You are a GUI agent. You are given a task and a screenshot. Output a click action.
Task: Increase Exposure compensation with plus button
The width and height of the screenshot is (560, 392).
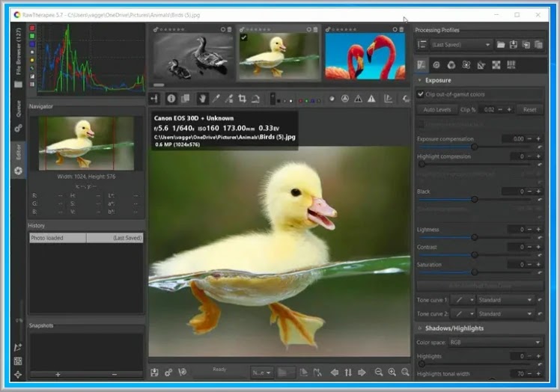(x=538, y=138)
